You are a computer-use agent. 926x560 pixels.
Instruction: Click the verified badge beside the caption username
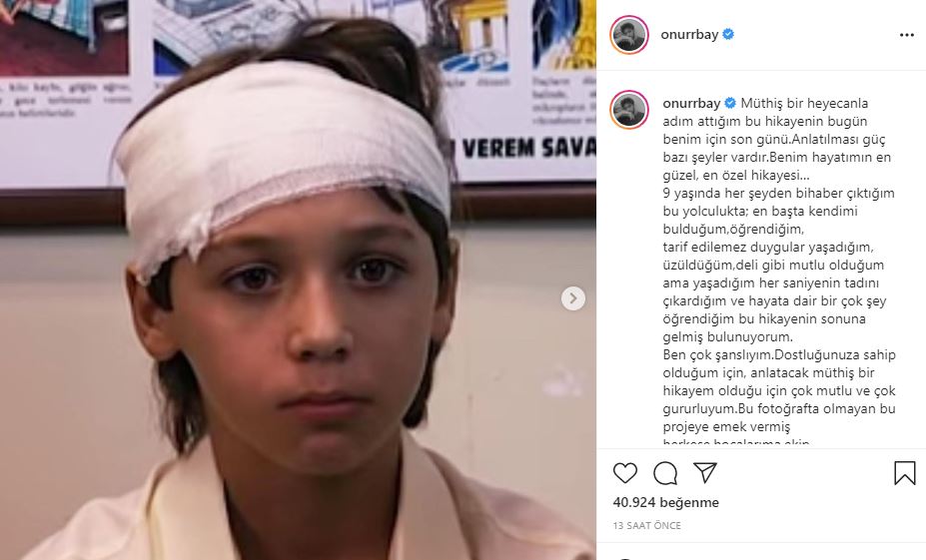click(x=730, y=103)
